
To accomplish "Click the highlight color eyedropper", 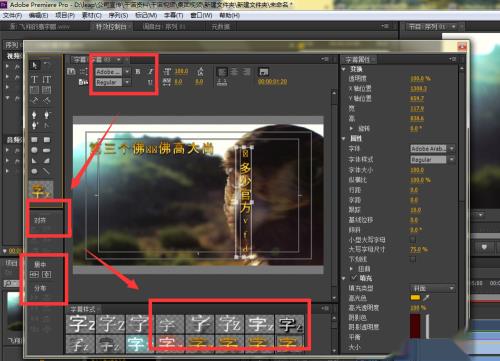I will pyautogui.click(x=426, y=298).
